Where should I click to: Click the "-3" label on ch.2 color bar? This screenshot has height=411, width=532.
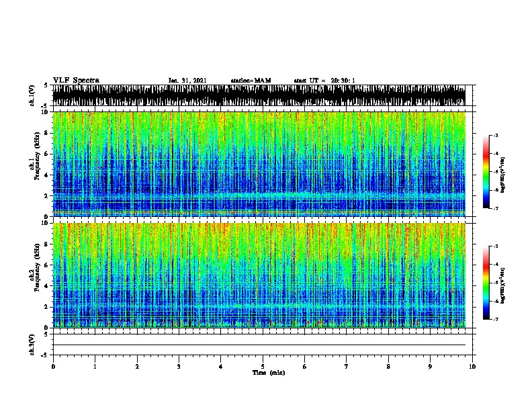[496, 246]
